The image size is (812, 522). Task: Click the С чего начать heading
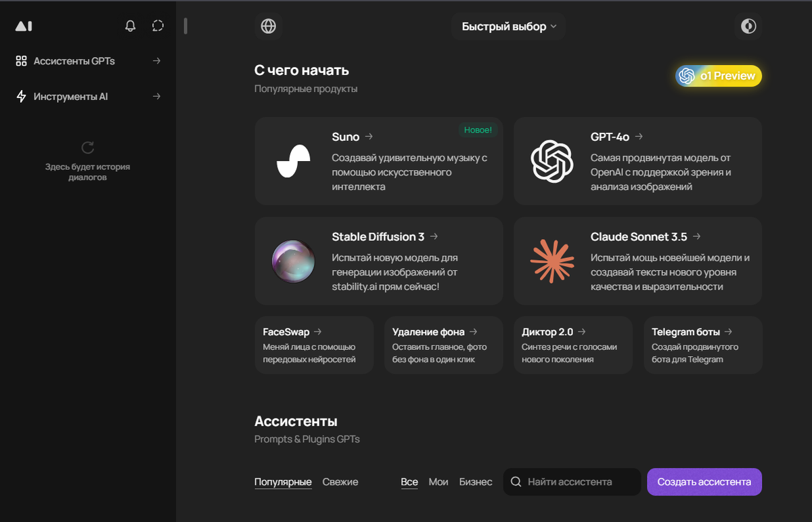tap(302, 70)
